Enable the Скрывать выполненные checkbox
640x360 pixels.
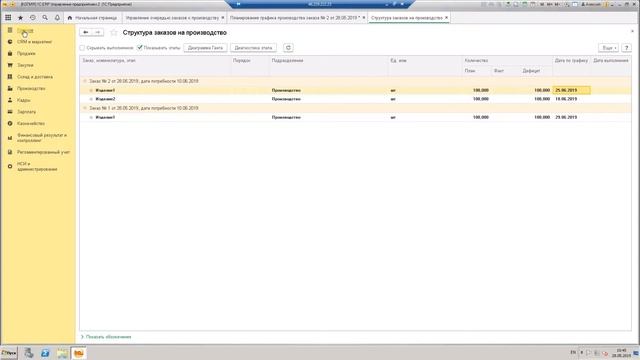tap(82, 48)
